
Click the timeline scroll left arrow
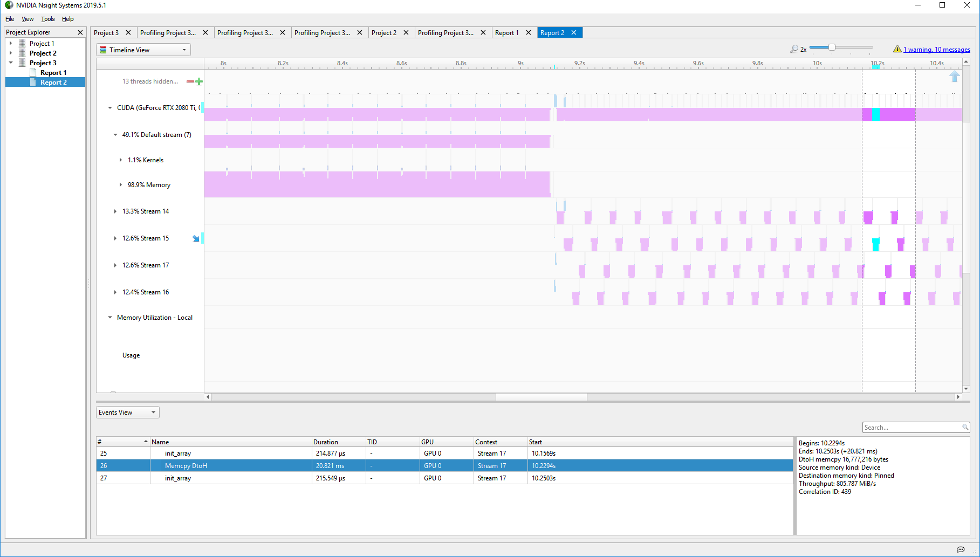click(208, 397)
